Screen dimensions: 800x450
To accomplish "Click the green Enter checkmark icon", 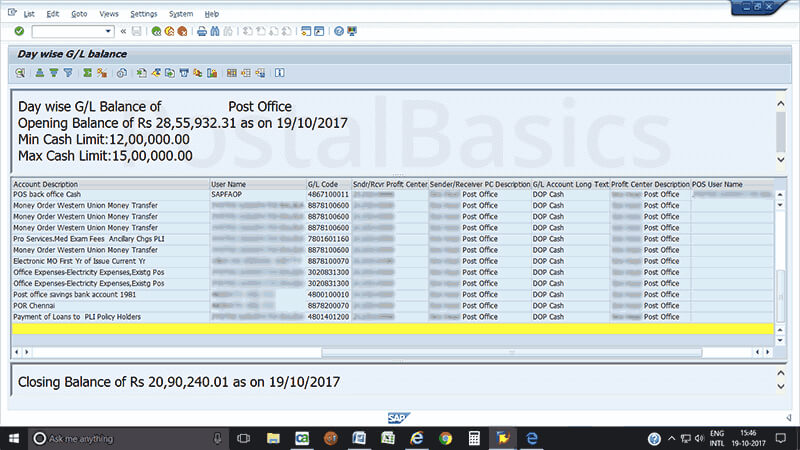I will pos(18,31).
